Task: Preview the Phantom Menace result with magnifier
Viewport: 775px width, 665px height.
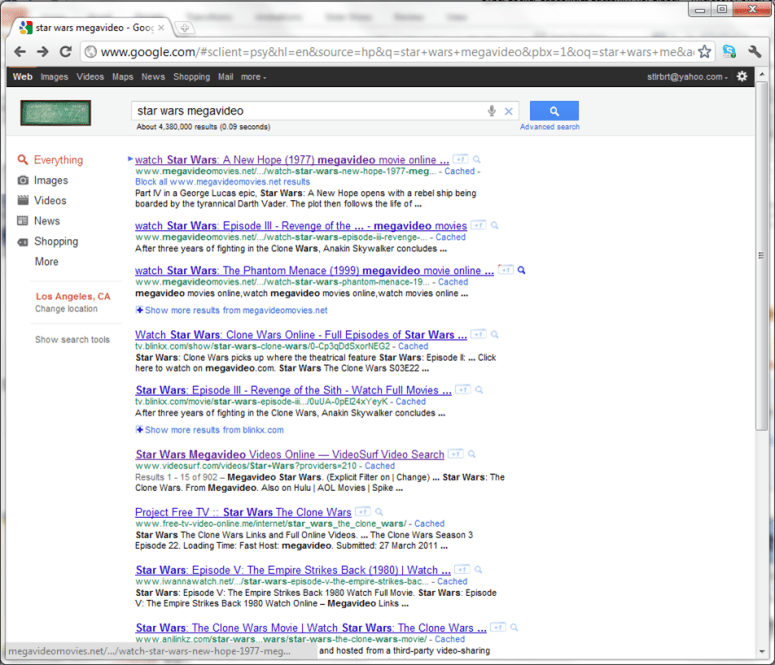Action: tap(522, 270)
